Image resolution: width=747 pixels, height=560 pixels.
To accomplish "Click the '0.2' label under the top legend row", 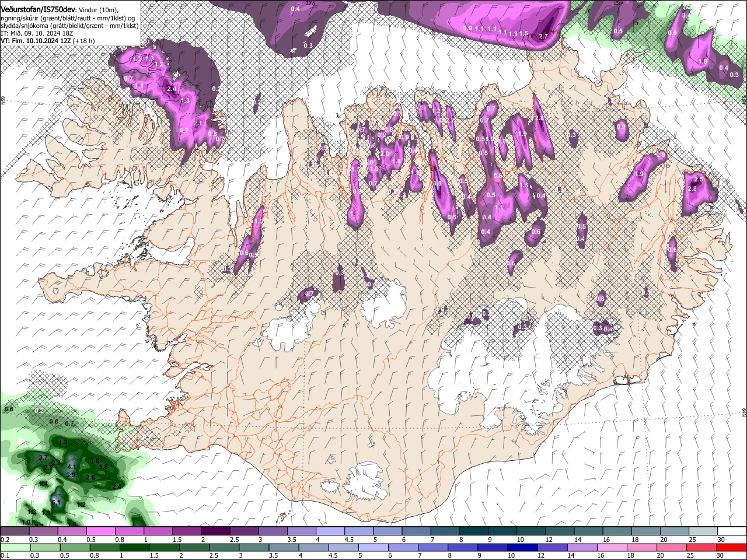I will pos(5,540).
